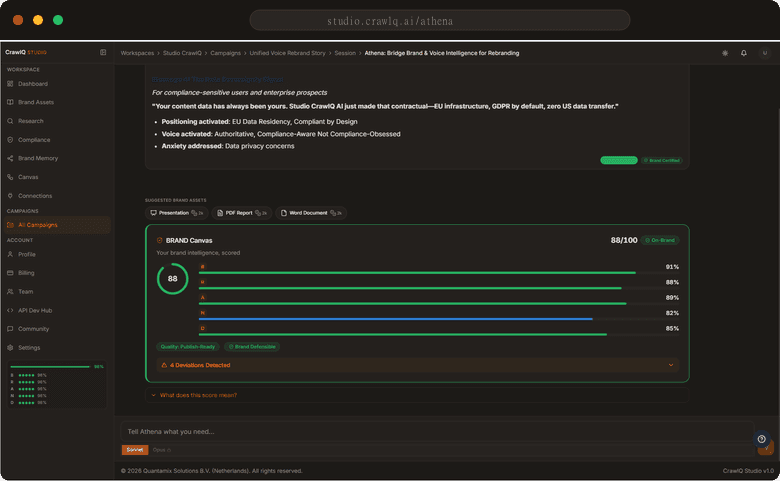Click the 88/100 score text
Image resolution: width=780 pixels, height=481 pixels.
point(624,240)
